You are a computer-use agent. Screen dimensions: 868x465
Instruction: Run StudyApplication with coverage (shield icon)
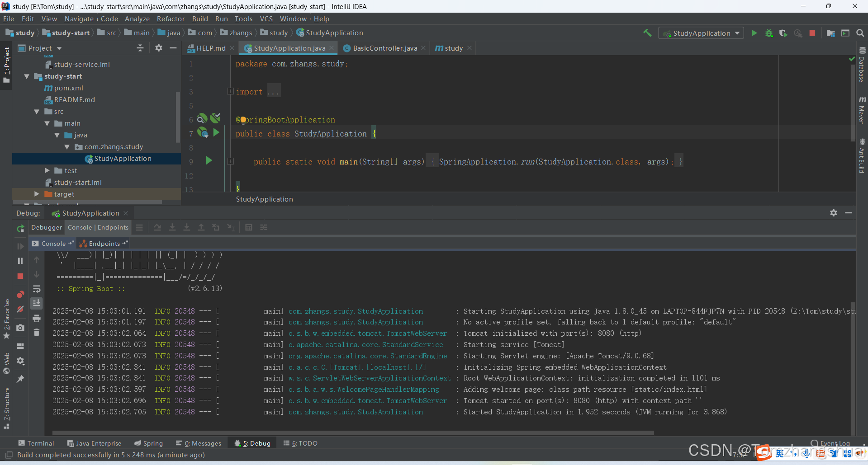click(x=783, y=33)
